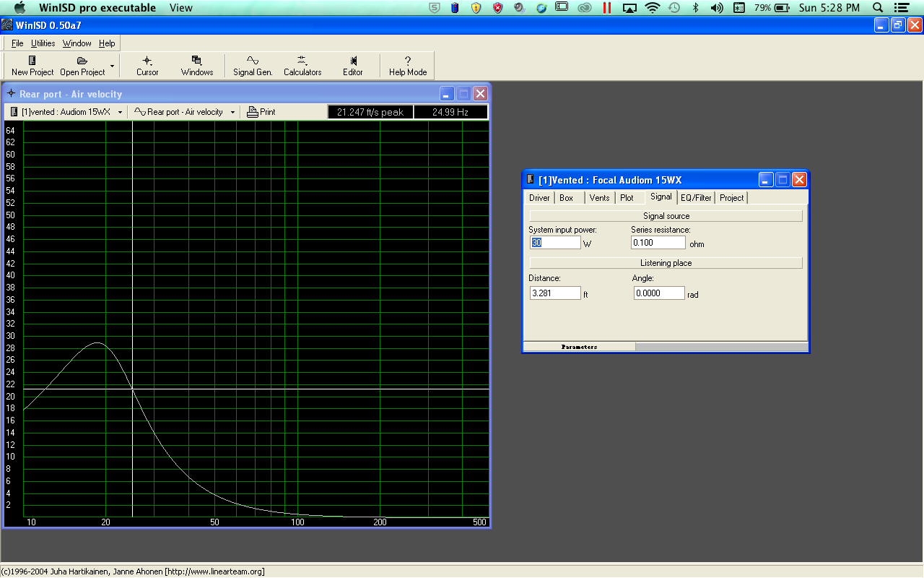
Task: Switch to the Project tab
Action: [x=731, y=197]
